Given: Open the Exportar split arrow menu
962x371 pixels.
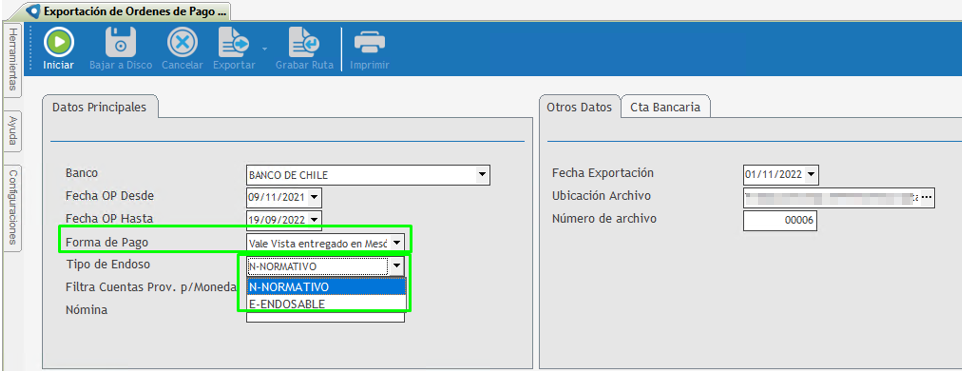Looking at the screenshot, I should 264,48.
